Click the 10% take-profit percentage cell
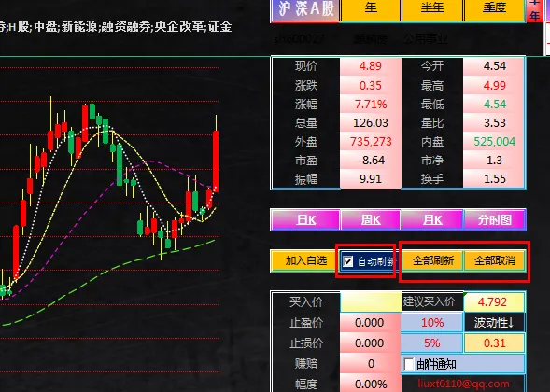The width and height of the screenshot is (550, 392). pyautogui.click(x=431, y=322)
